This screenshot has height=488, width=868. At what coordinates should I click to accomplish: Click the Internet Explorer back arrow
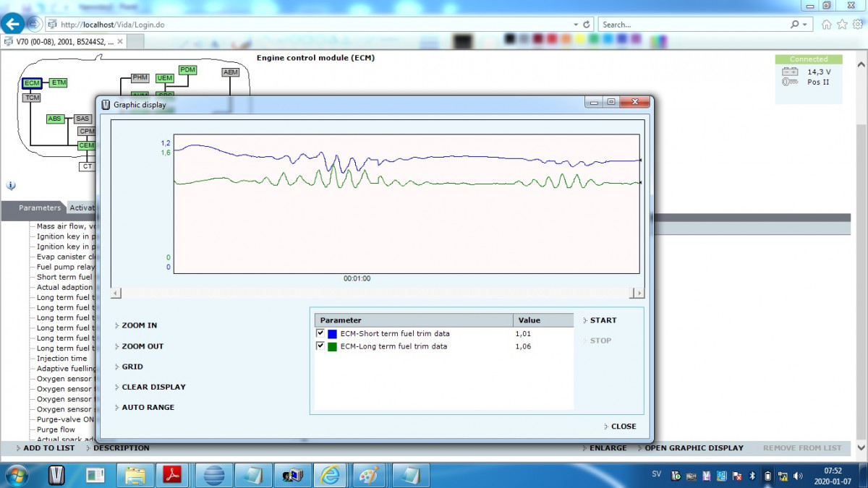(x=12, y=24)
